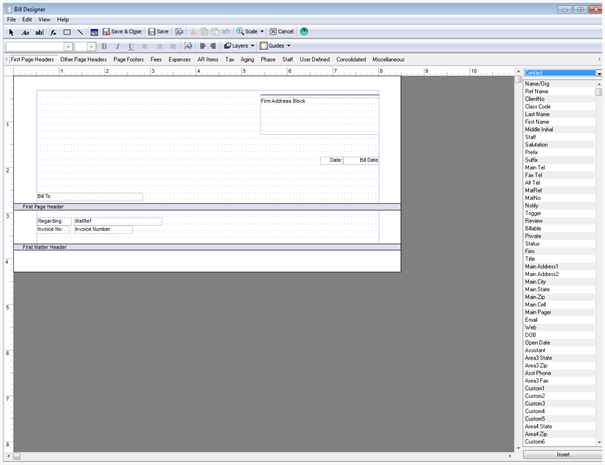Toggle underline formatting
The width and height of the screenshot is (605, 465).
[x=131, y=46]
